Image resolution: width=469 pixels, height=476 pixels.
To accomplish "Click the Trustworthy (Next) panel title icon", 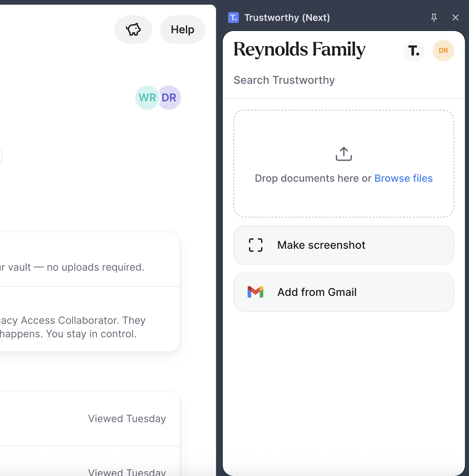I will click(x=233, y=18).
